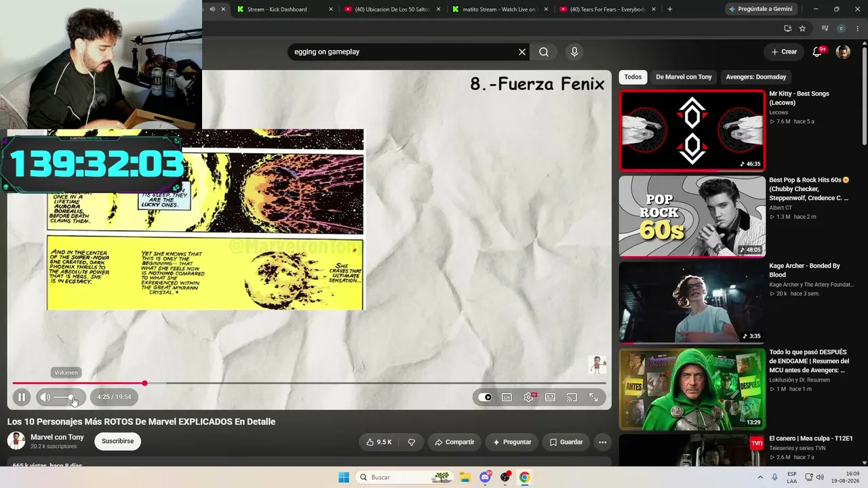
Task: Click the taskbar microphone tray icon
Action: (x=774, y=477)
